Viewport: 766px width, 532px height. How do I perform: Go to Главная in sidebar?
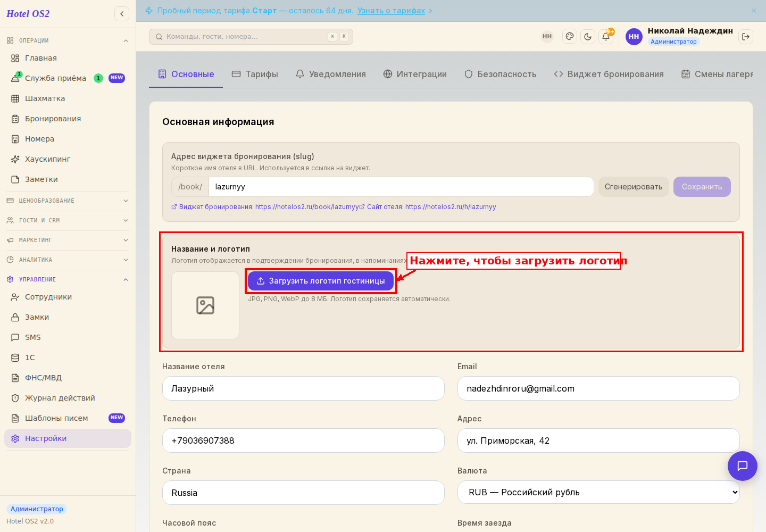click(68, 58)
